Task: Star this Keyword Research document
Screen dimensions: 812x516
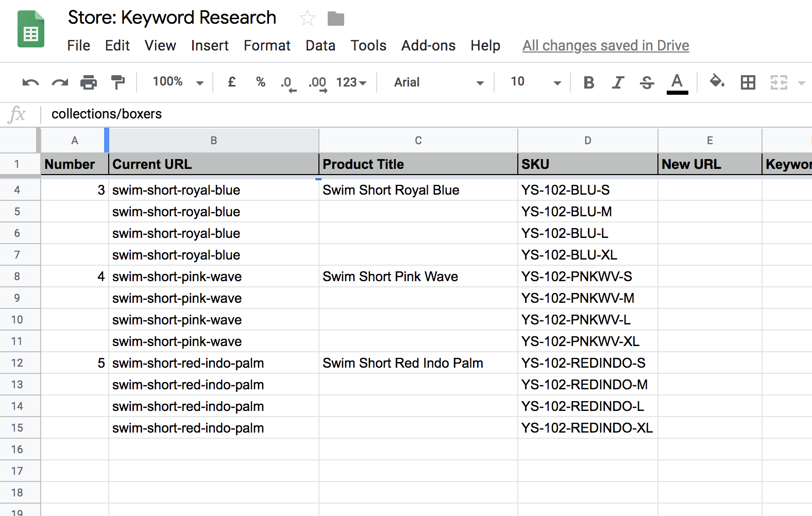Action: [x=308, y=19]
